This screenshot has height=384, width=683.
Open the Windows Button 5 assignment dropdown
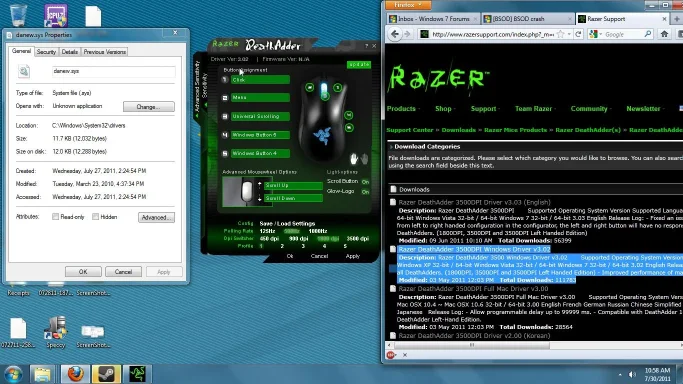[x=260, y=135]
